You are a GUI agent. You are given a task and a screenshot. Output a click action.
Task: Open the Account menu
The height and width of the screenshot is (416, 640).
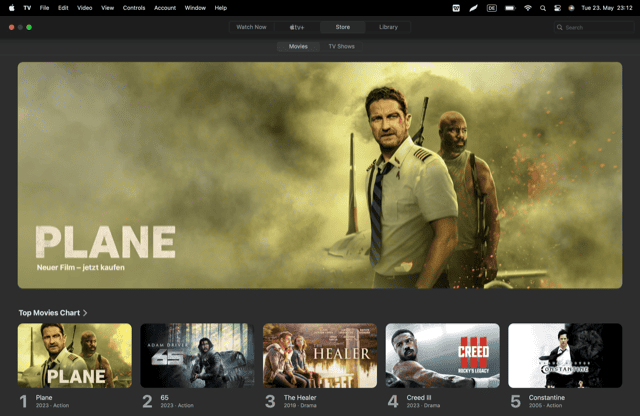pos(165,7)
